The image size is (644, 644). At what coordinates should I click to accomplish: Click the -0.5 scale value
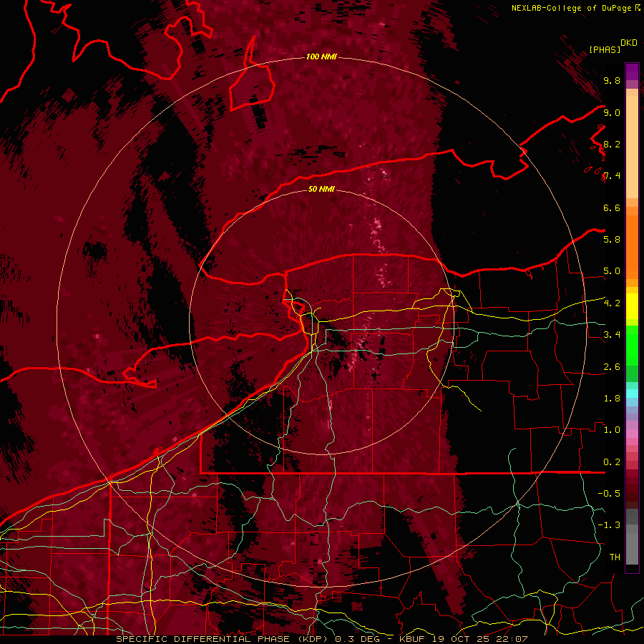click(609, 494)
